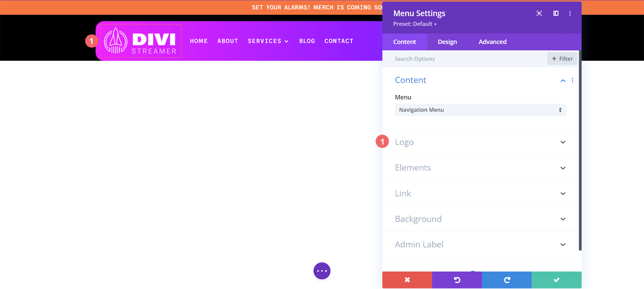Click the merch announcement banner text
This screenshot has width=644, height=289.
[317, 8]
